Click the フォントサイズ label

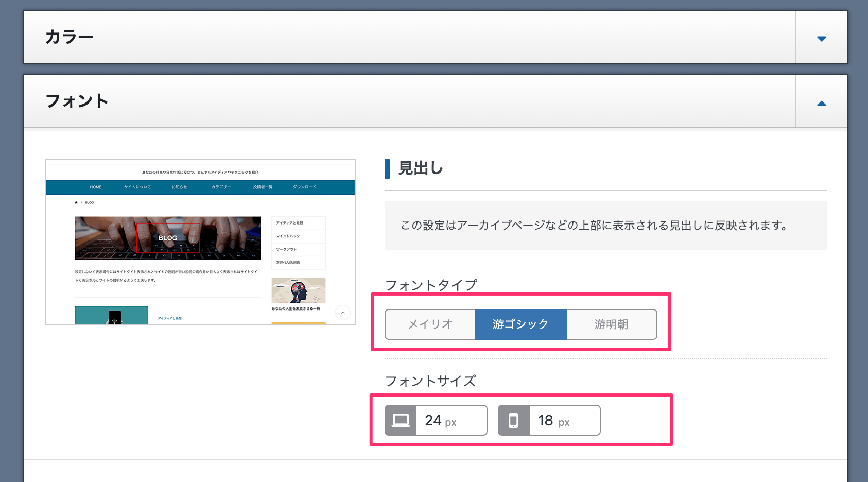point(430,381)
